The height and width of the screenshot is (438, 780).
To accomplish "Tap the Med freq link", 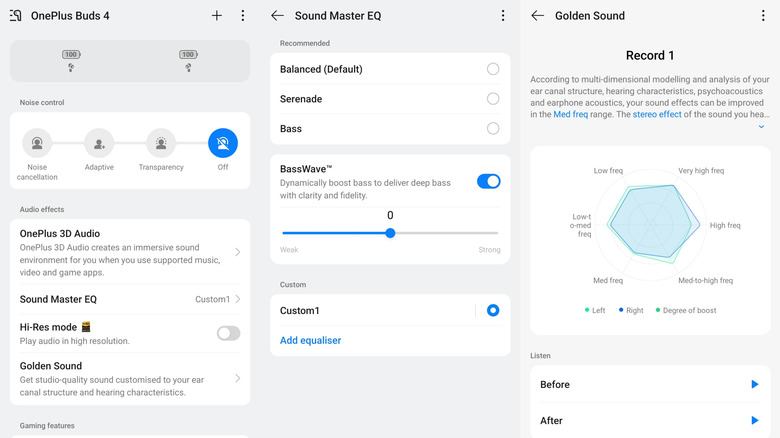I will pyautogui.click(x=571, y=114).
